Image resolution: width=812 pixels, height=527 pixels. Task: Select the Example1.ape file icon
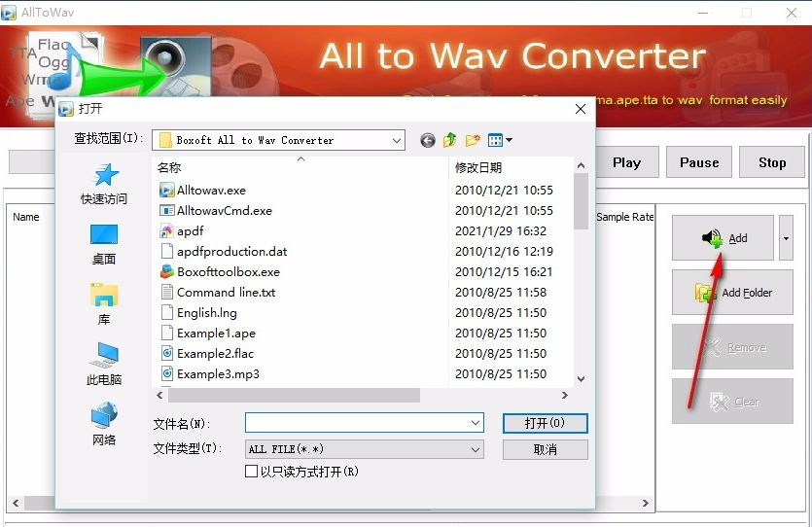click(x=166, y=333)
